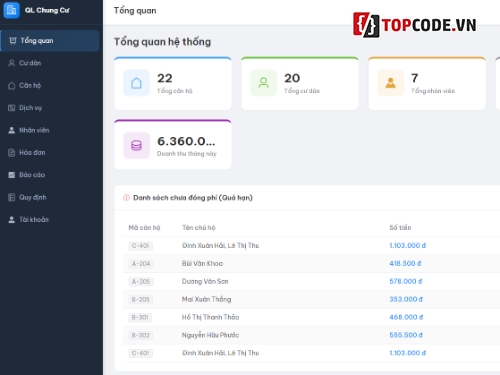Click the A-204 apartment code tag
The image size is (500, 375).
pyautogui.click(x=141, y=264)
